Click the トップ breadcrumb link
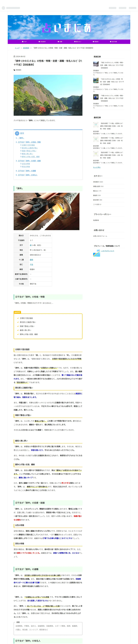This screenshot has height=644, width=138. pos(17,48)
